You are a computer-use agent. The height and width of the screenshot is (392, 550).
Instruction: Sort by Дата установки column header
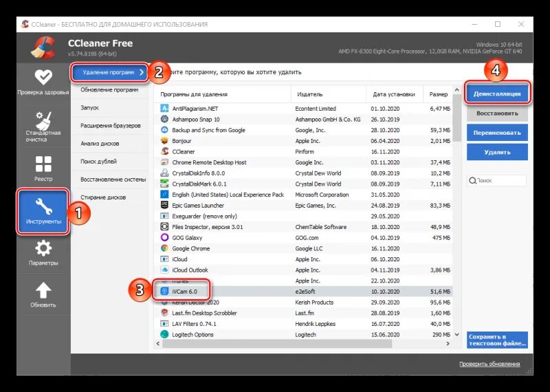(395, 94)
